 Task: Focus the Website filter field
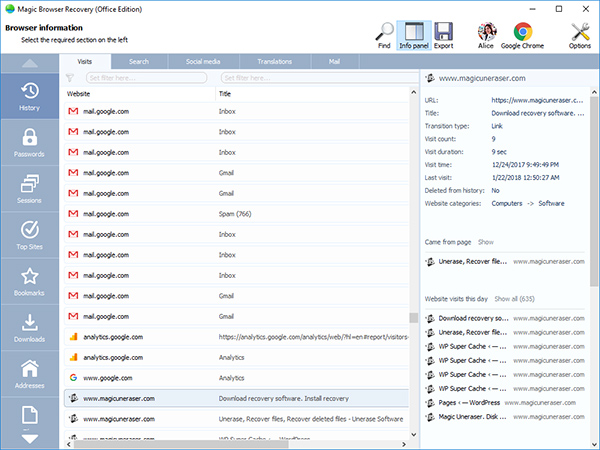coord(147,78)
